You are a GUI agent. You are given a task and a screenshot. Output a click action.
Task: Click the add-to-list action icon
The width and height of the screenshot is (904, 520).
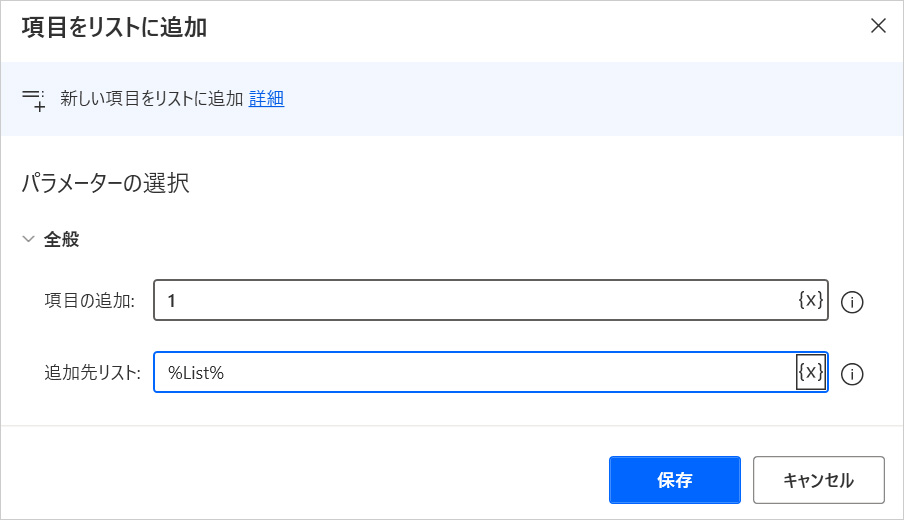tap(33, 99)
